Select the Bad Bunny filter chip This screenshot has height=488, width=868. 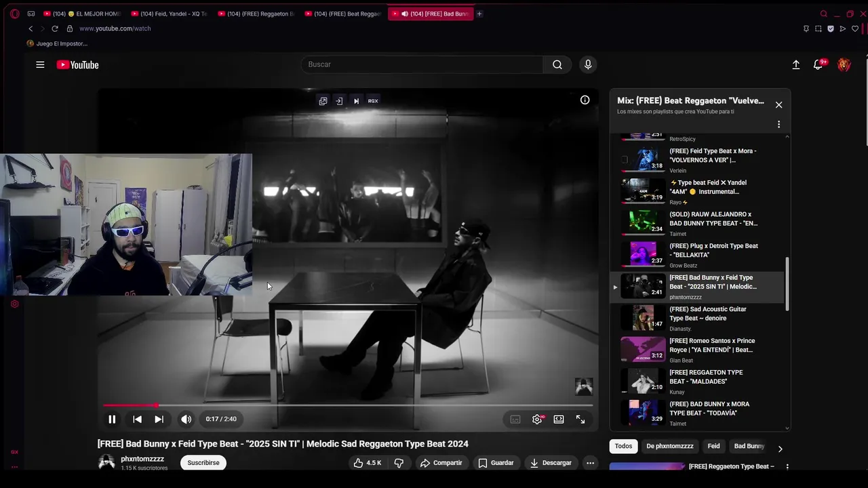pyautogui.click(x=749, y=446)
